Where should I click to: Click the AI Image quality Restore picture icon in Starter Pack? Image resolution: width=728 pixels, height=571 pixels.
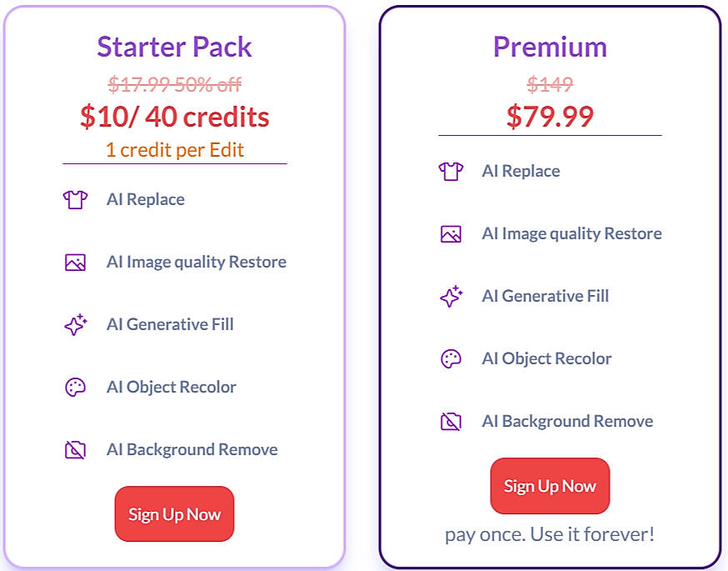(x=76, y=262)
